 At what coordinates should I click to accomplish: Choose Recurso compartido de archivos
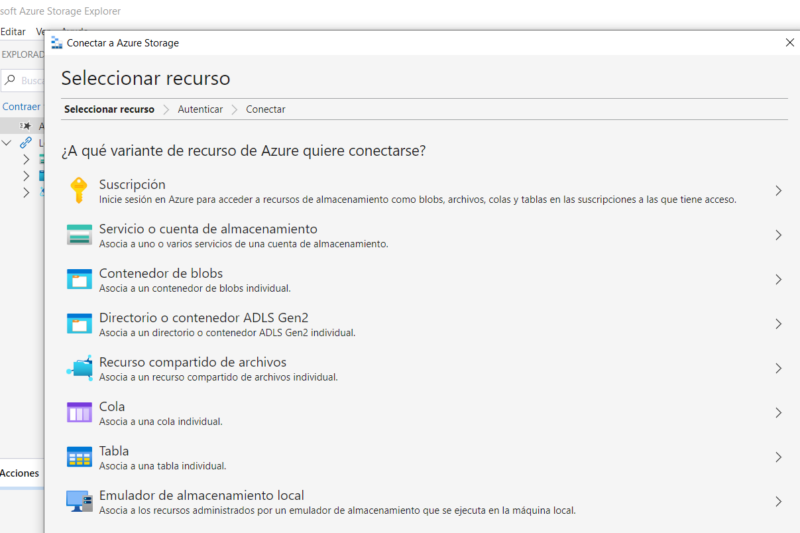point(193,362)
